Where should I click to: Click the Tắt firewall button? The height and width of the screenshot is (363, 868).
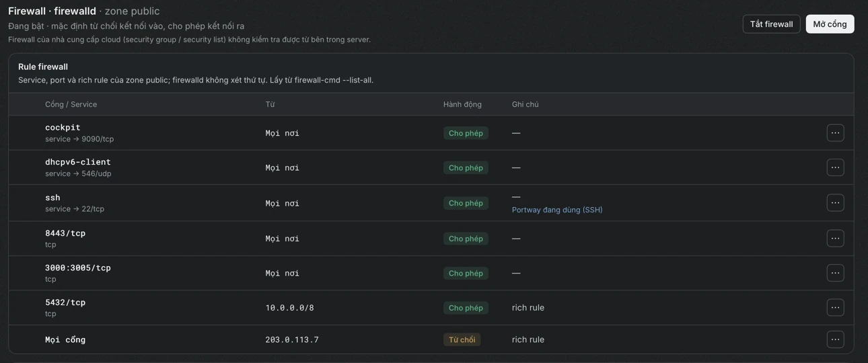pos(771,24)
